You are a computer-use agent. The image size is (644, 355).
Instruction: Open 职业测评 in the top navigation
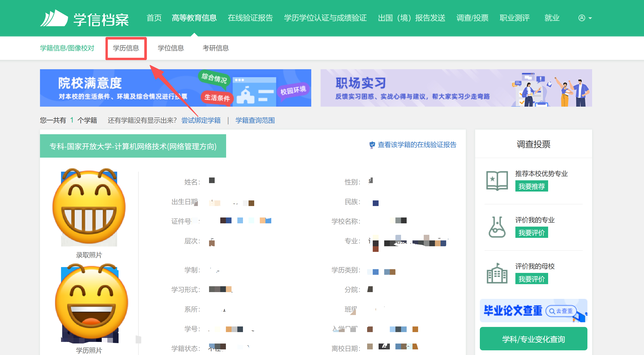click(x=514, y=18)
